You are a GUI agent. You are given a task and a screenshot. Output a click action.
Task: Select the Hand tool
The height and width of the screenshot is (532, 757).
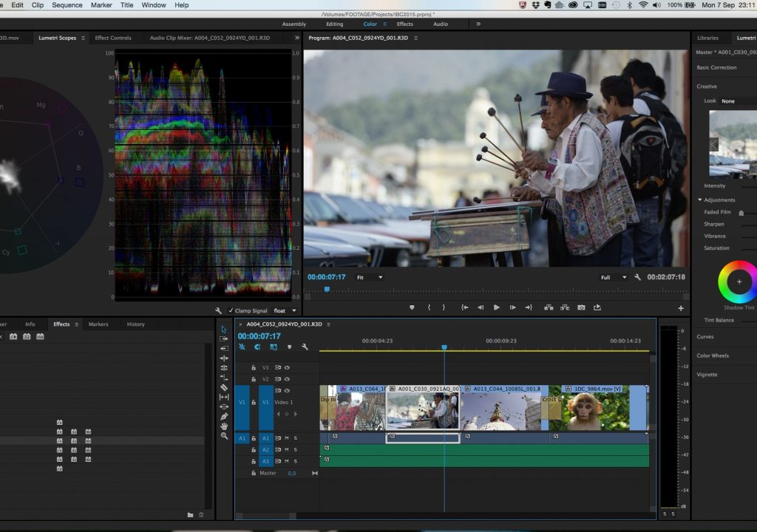tap(223, 426)
